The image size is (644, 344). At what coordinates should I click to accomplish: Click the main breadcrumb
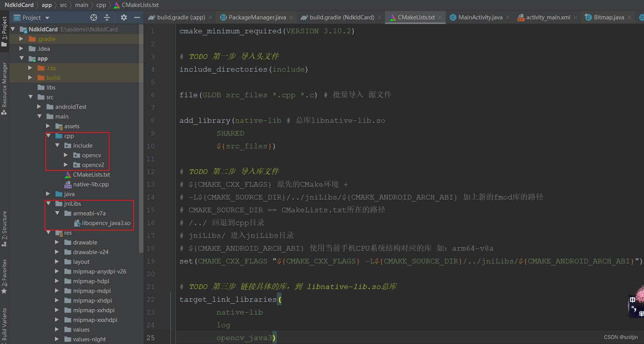click(82, 5)
